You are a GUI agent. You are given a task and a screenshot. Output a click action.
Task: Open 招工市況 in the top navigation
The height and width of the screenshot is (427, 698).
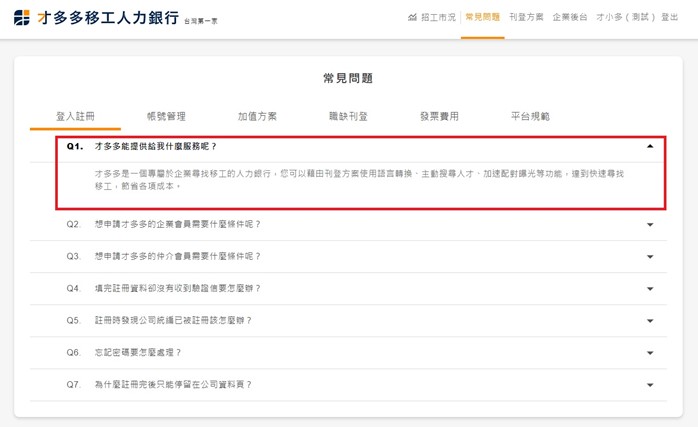click(438, 18)
